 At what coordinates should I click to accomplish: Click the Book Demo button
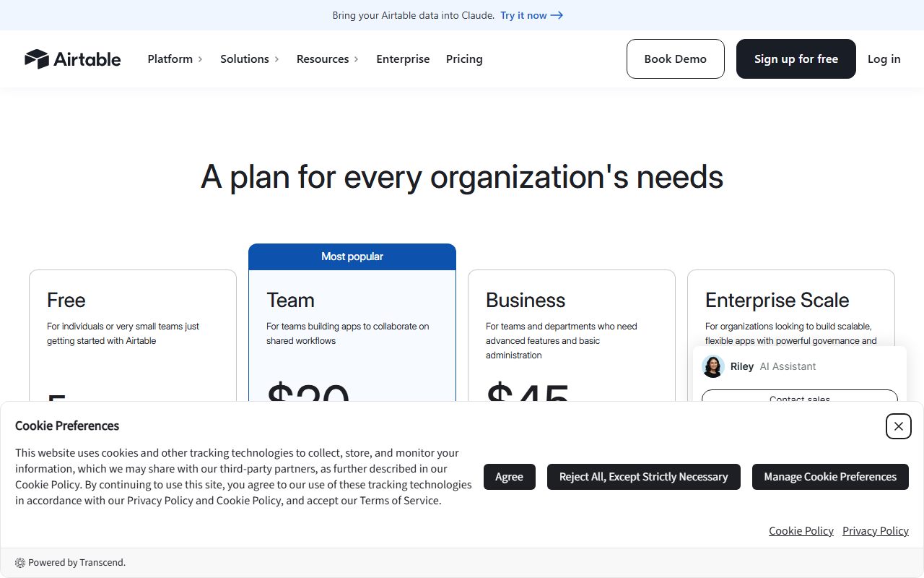pos(676,59)
